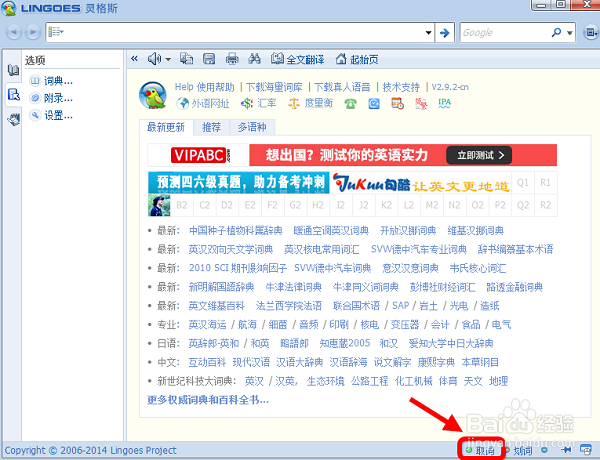Open 英汉双向天文学词典 link
Screen dimensions: 600x460
(x=231, y=250)
